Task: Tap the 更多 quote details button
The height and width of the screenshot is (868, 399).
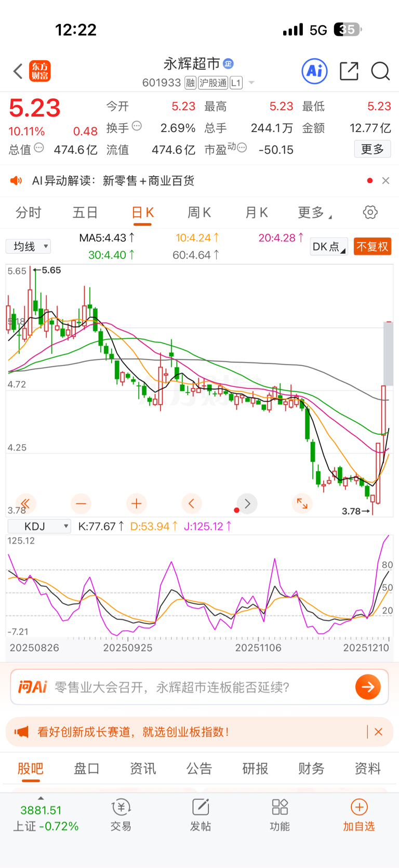Action: click(373, 149)
